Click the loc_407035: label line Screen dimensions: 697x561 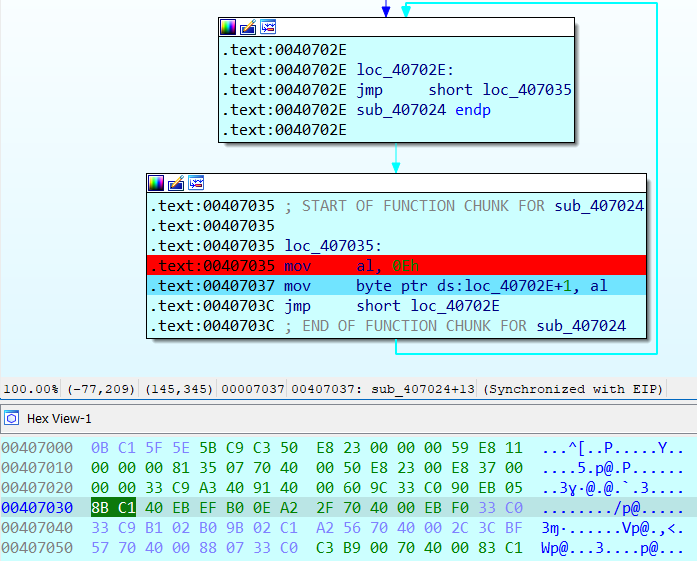333,246
